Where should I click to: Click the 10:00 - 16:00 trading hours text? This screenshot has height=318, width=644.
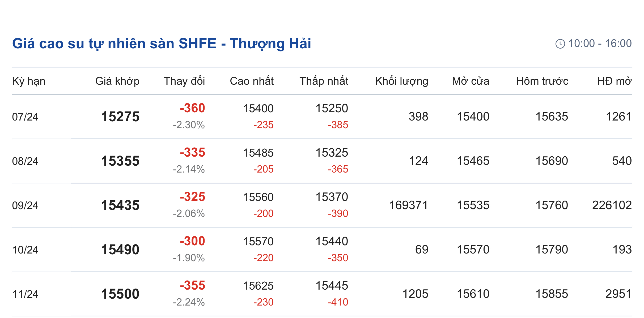click(600, 44)
